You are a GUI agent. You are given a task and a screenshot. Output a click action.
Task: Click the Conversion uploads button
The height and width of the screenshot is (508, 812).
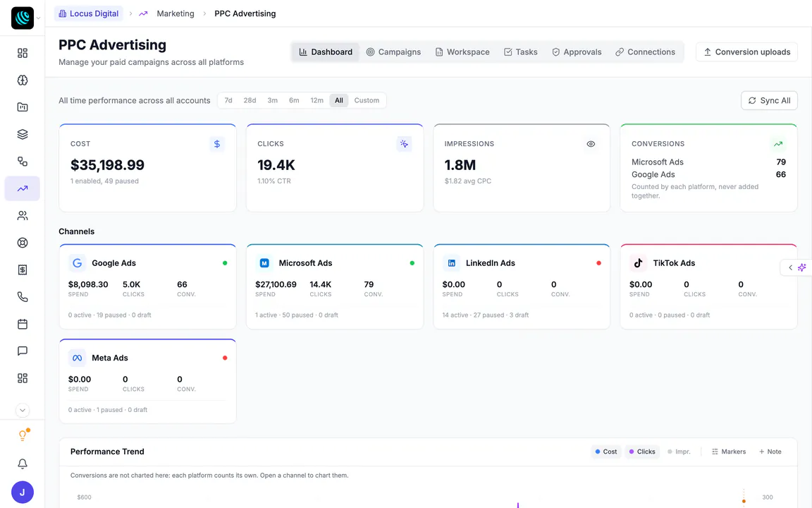[746, 52]
